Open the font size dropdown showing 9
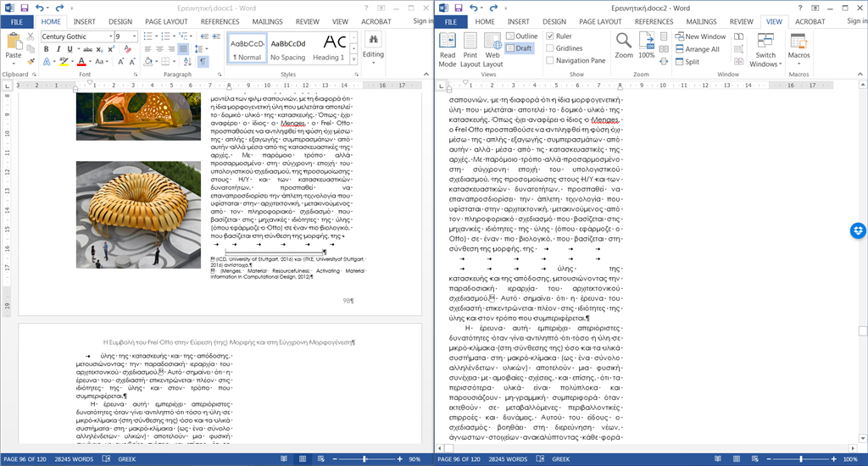Screen dimensions: 868x466 click(x=135, y=36)
